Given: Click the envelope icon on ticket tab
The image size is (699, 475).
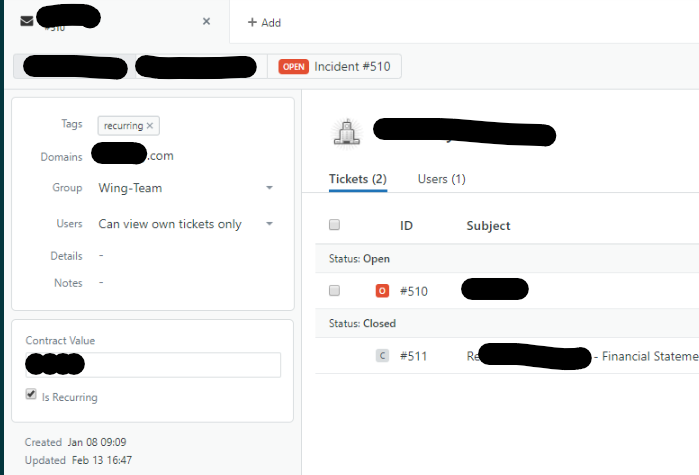Looking at the screenshot, I should coord(27,21).
